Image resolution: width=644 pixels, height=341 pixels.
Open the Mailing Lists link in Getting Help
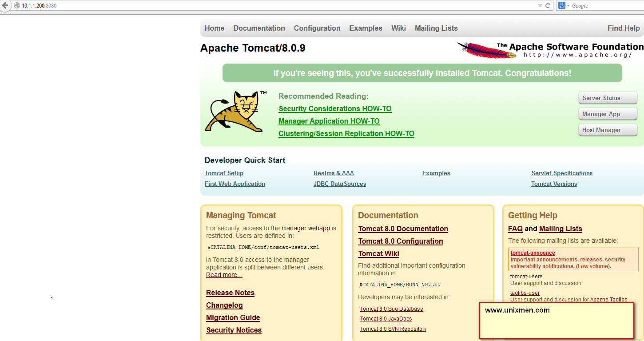coord(561,229)
